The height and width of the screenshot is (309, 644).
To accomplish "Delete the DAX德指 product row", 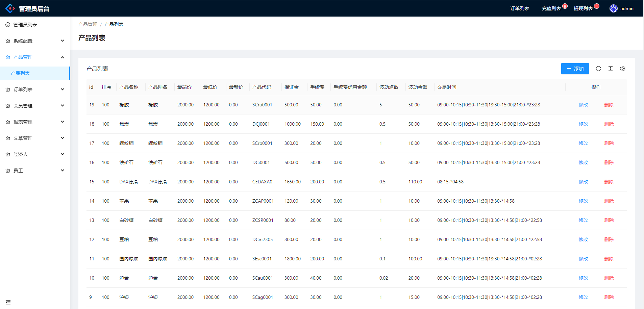I will point(609,182).
